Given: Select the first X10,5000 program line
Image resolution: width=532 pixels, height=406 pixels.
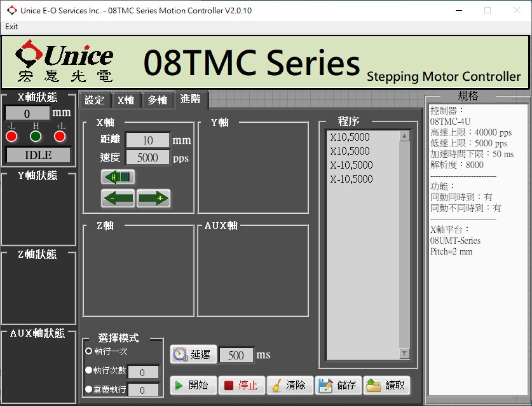Looking at the screenshot, I should 350,137.
